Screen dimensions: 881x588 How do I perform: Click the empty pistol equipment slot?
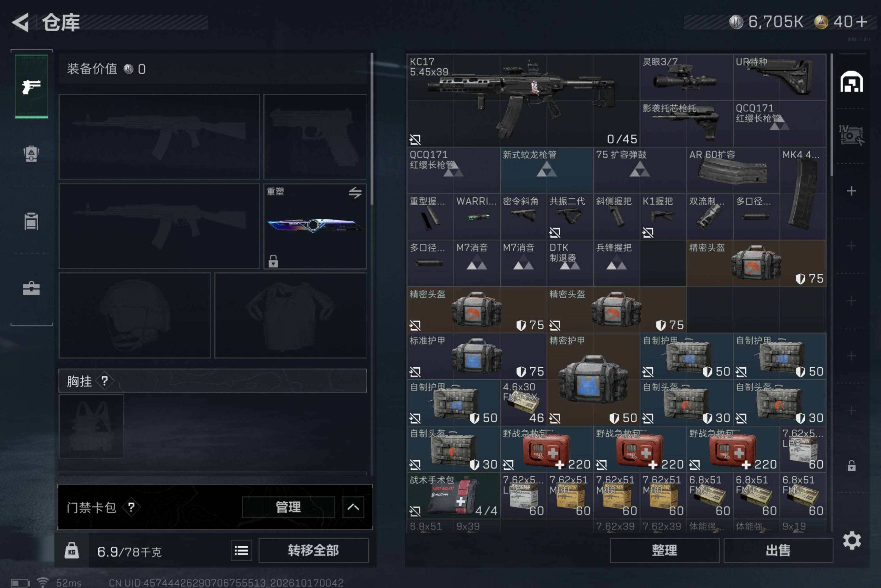click(315, 137)
